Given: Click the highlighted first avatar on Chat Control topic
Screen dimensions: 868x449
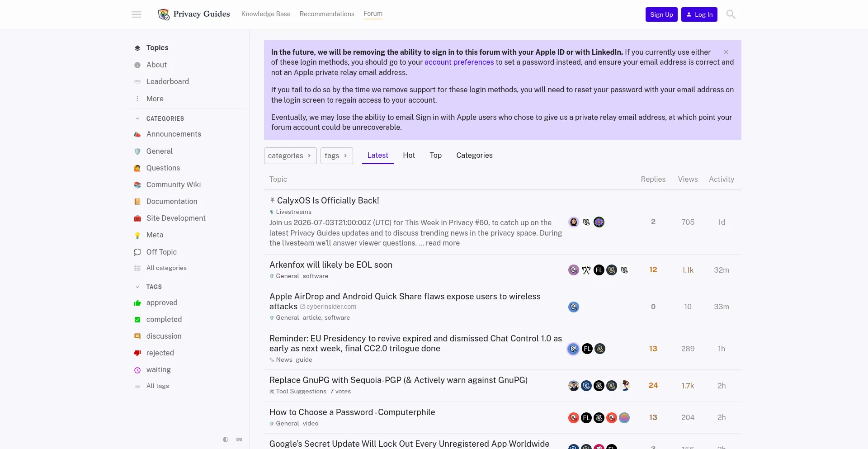Looking at the screenshot, I should click(573, 349).
